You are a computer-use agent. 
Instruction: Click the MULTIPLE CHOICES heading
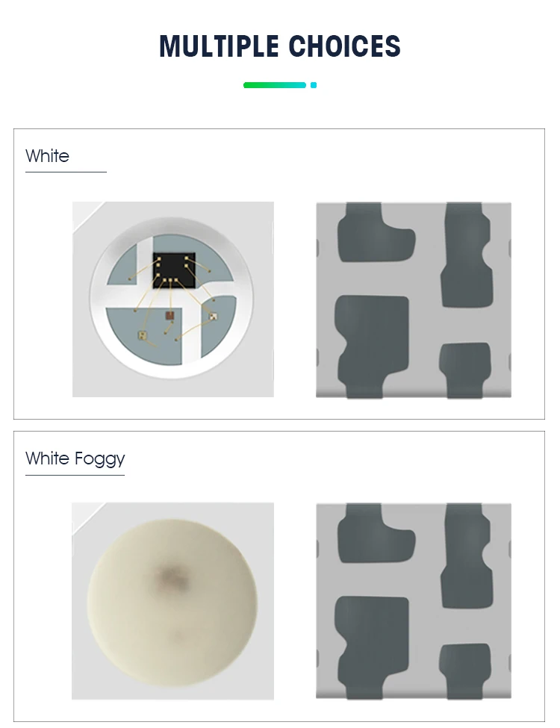[x=279, y=46]
